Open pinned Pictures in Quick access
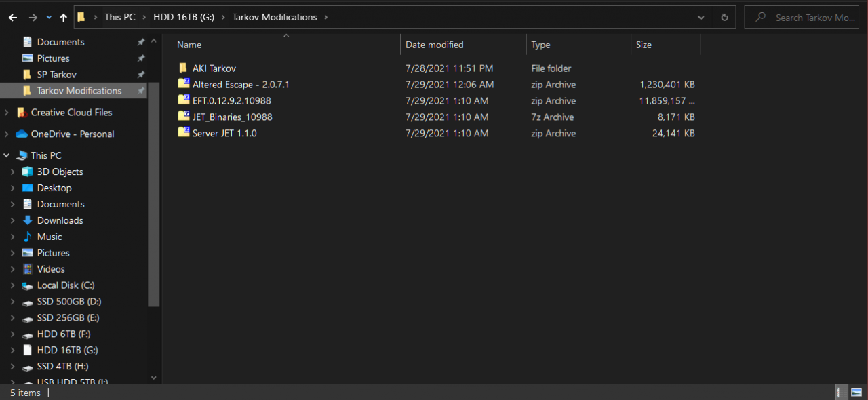The height and width of the screenshot is (400, 868). pos(54,58)
